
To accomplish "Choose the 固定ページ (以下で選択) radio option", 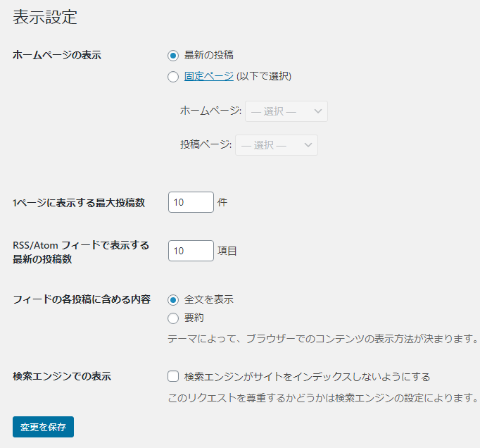I will click(x=173, y=77).
